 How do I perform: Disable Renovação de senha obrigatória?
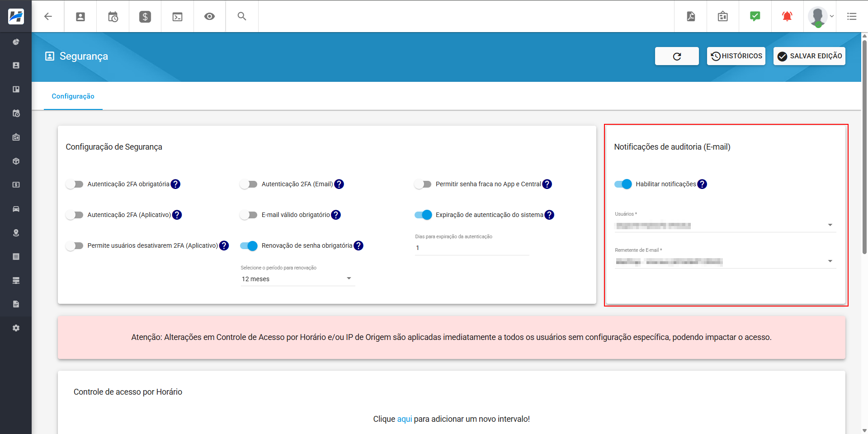(249, 245)
